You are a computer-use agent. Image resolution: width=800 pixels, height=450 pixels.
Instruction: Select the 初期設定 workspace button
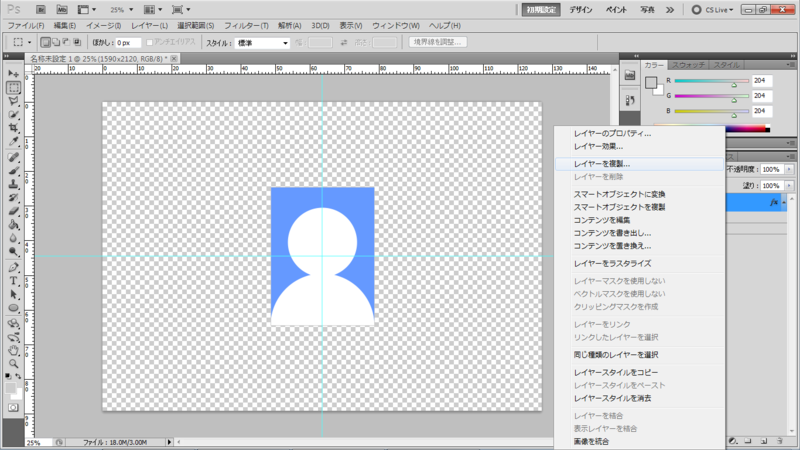(x=541, y=10)
